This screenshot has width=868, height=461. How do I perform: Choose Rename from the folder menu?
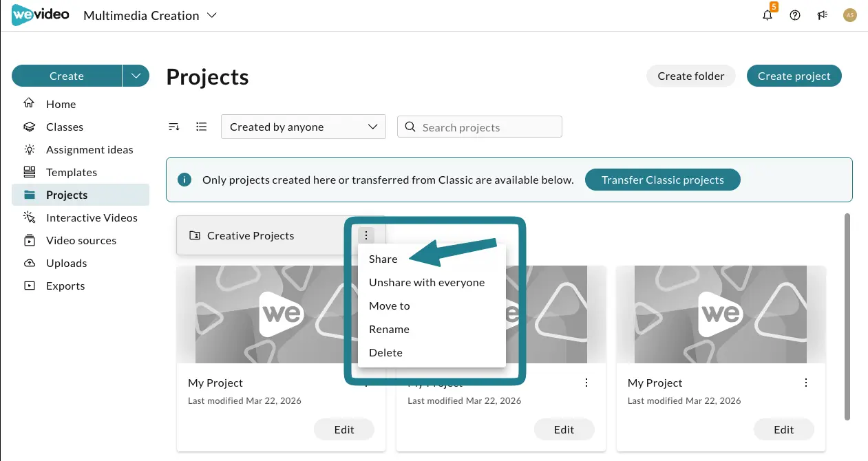432,330
